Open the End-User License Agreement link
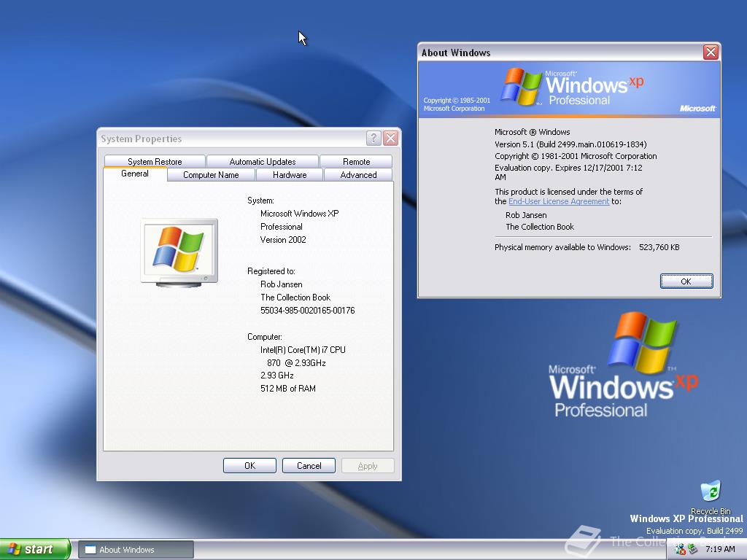Screen dimensions: 747x560 559,201
